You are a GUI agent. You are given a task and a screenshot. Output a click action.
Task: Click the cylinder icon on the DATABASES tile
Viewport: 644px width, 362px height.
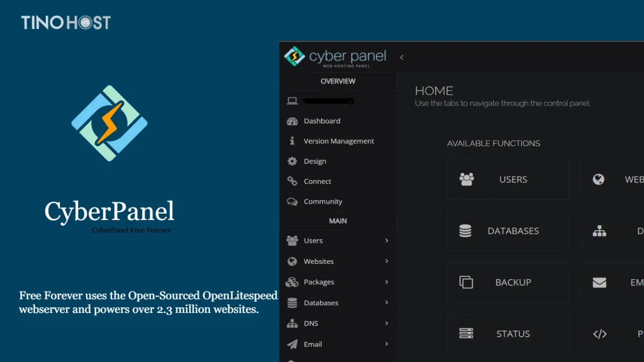coord(465,231)
